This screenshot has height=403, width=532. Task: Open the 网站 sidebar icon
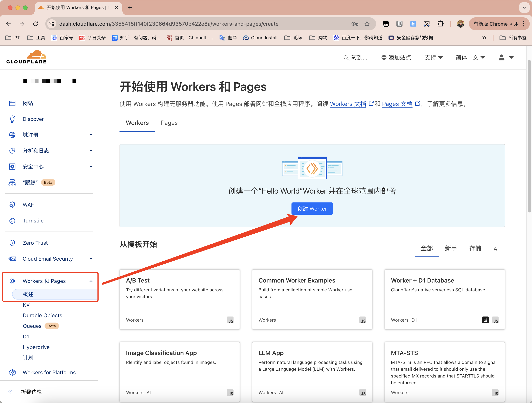[x=12, y=103]
